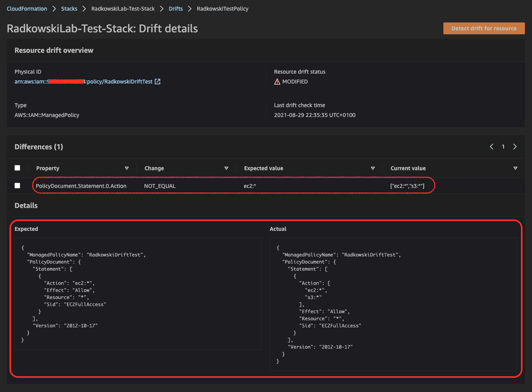Click the Expected label above the JSON
The height and width of the screenshot is (392, 532).
click(x=26, y=229)
